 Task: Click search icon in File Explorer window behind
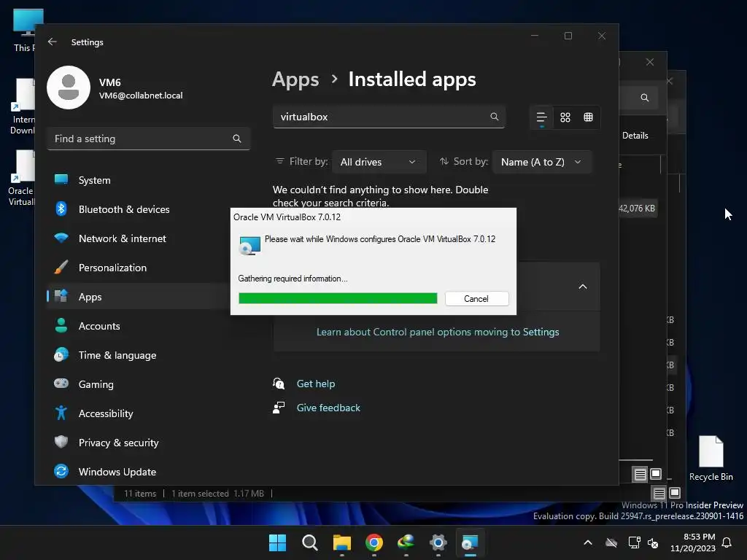[645, 98]
